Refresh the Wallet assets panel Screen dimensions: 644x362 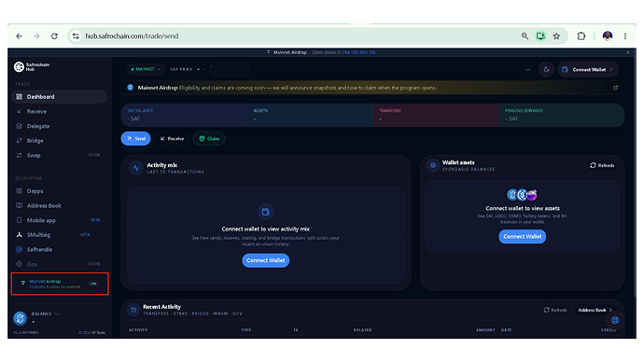point(602,165)
